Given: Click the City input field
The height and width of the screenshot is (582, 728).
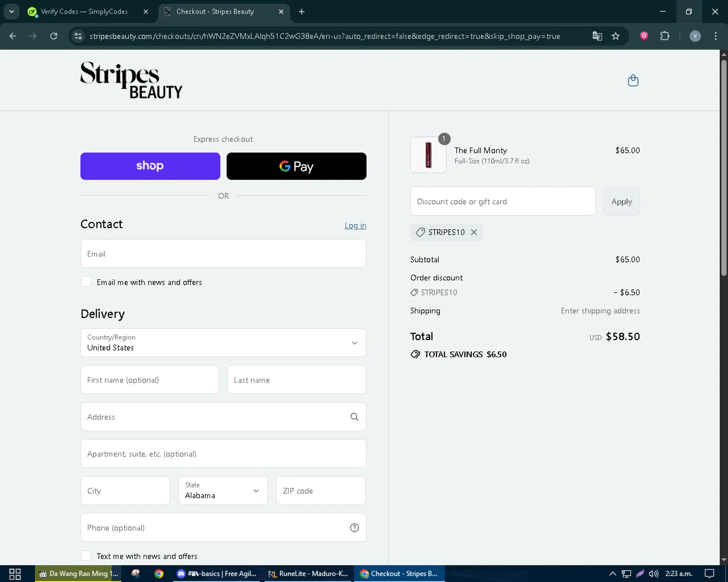Looking at the screenshot, I should 125,490.
